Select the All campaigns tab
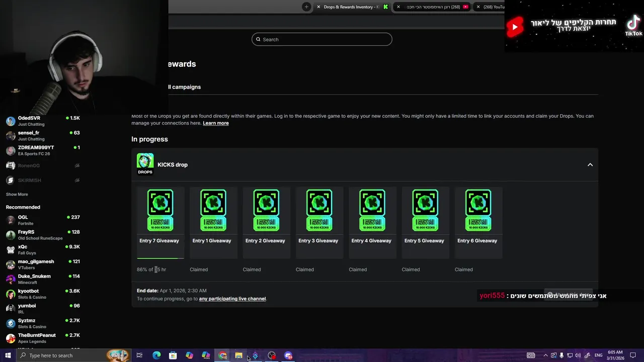644x362 pixels. click(x=184, y=87)
